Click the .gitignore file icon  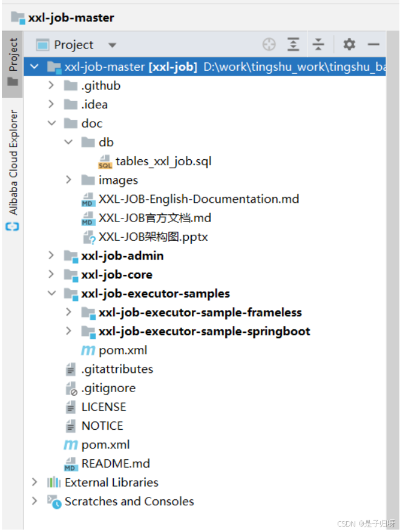[x=71, y=389]
